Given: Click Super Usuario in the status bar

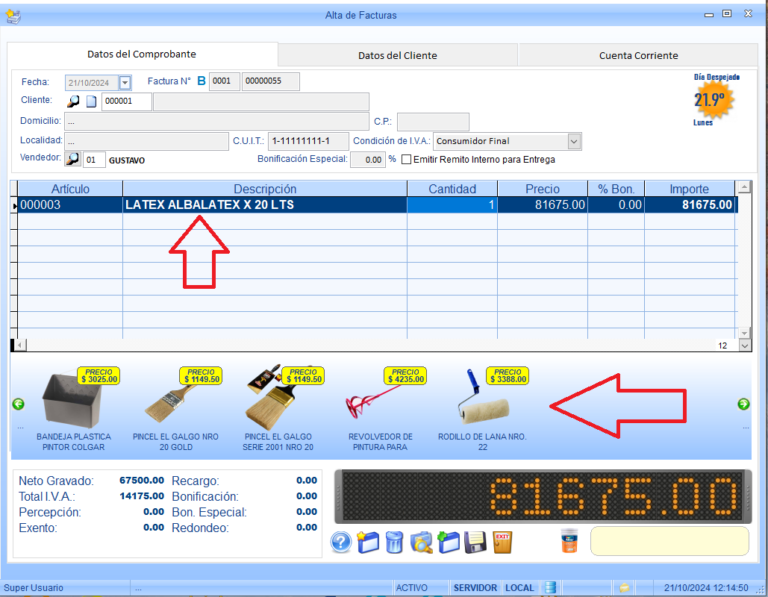Looking at the screenshot, I should pos(33,588).
